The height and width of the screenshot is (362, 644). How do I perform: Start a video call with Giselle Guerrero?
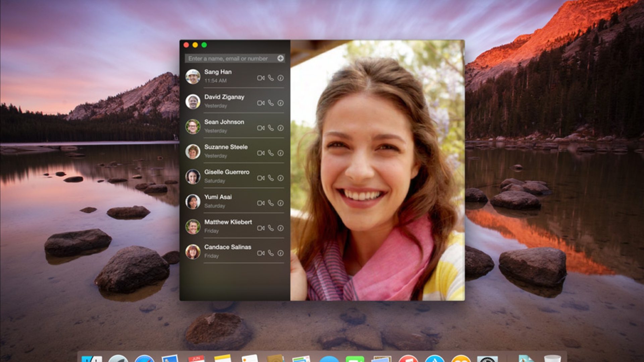261,178
